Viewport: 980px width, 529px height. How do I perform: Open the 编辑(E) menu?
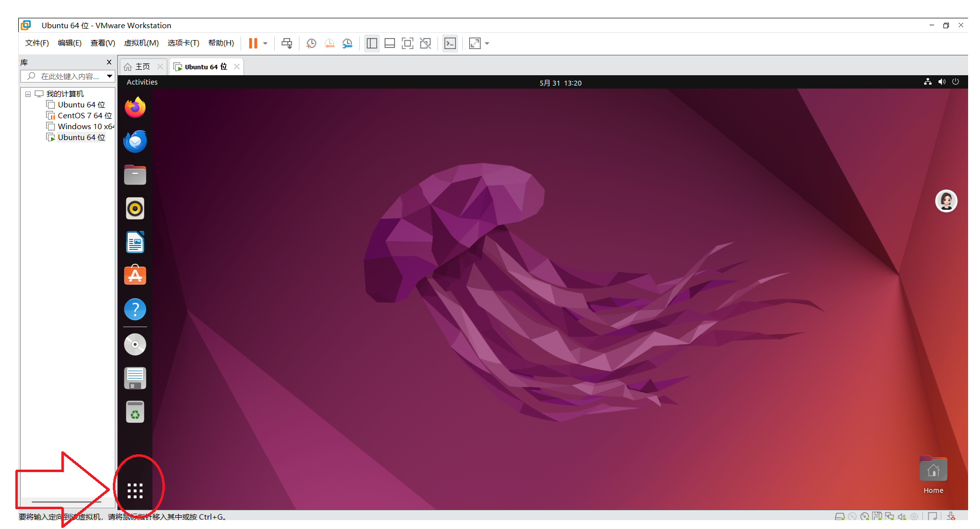pos(70,43)
